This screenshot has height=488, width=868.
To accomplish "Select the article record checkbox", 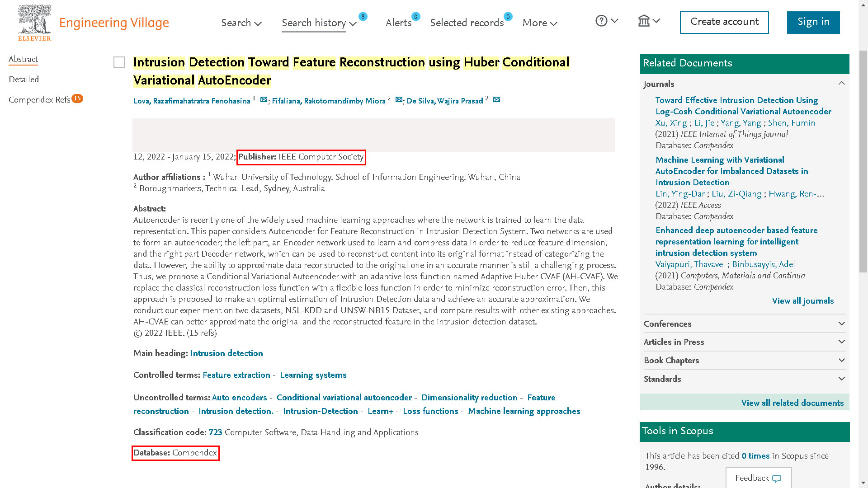I will (x=119, y=62).
